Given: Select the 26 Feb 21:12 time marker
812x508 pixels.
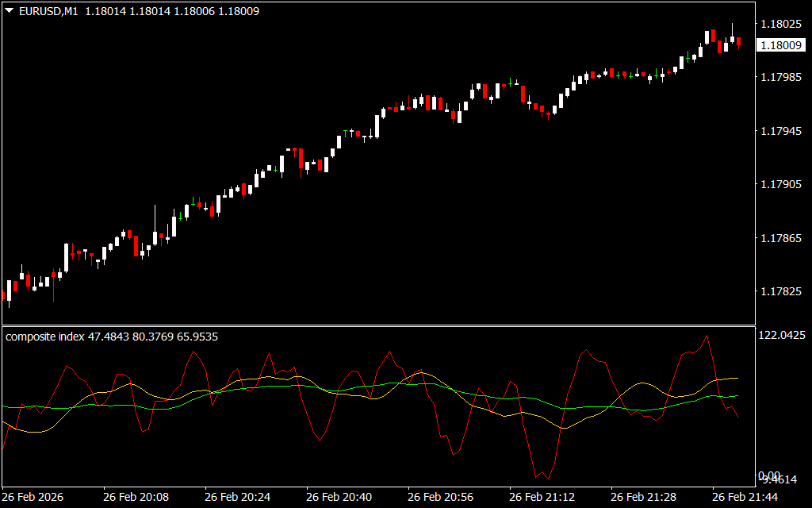Looking at the screenshot, I should pos(542,497).
